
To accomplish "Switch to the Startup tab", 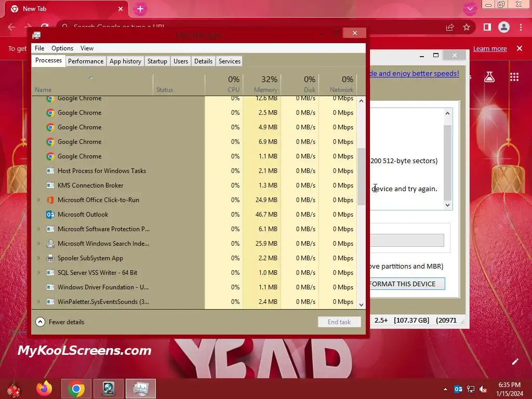I will [157, 61].
